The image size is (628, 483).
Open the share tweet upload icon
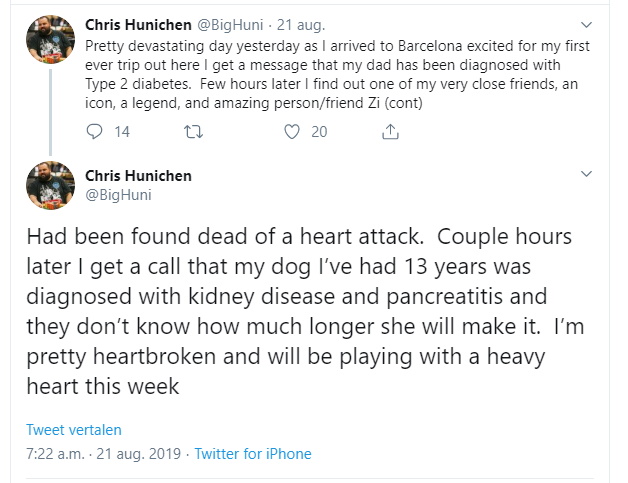[390, 131]
